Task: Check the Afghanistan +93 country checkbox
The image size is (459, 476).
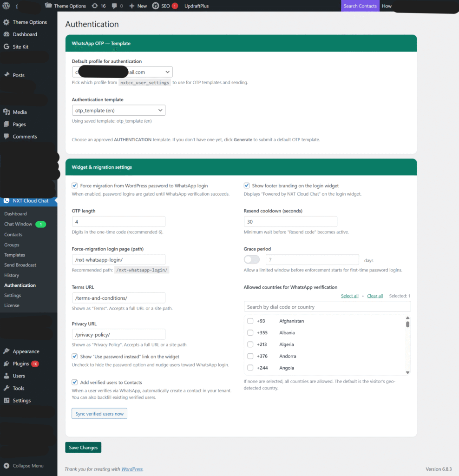Action: [x=250, y=321]
